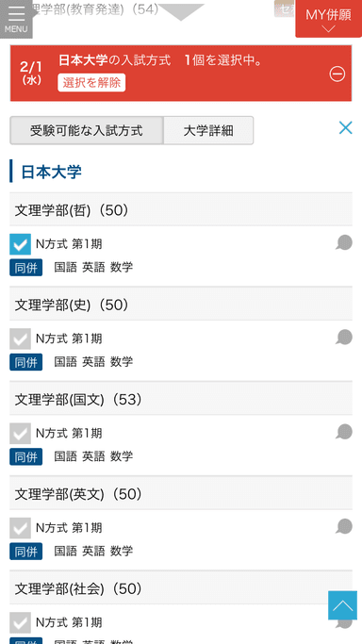Open the hamburger MENU icon
This screenshot has height=644, width=362.
pyautogui.click(x=16, y=19)
